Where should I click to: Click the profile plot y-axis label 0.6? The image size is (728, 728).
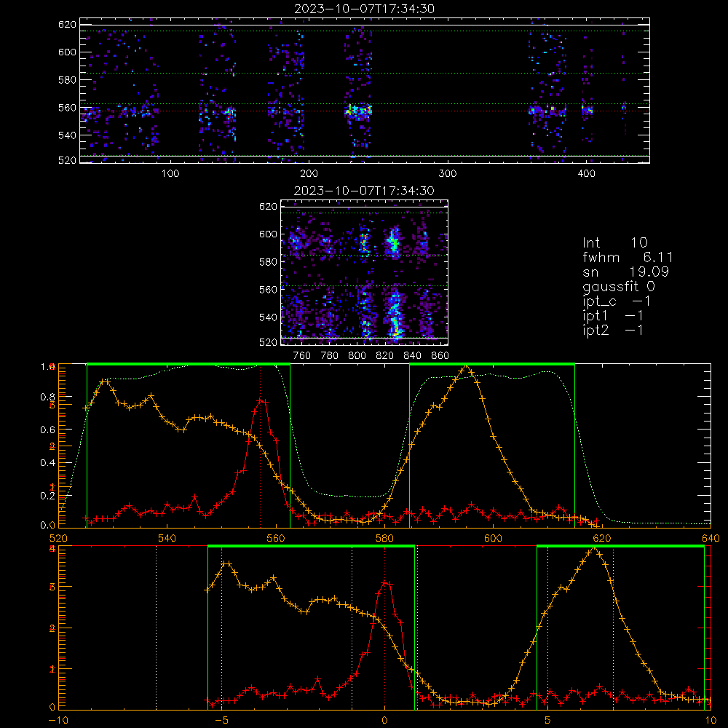(x=48, y=430)
